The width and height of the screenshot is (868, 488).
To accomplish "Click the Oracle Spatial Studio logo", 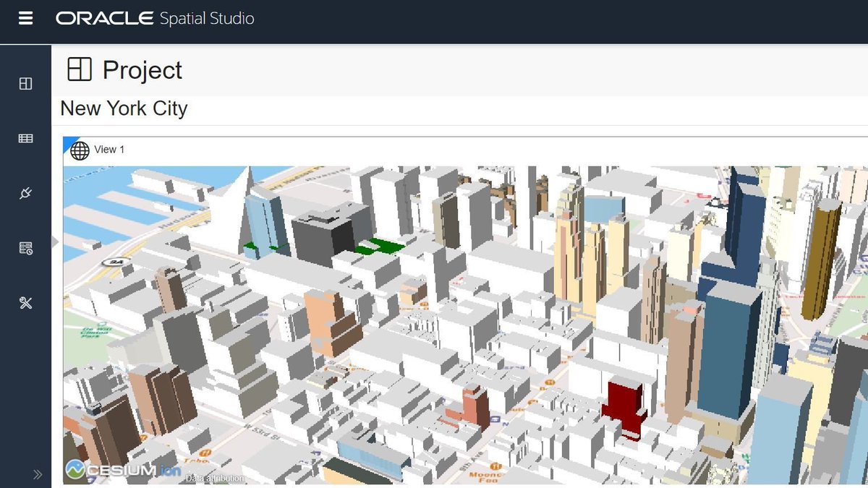I will (155, 18).
